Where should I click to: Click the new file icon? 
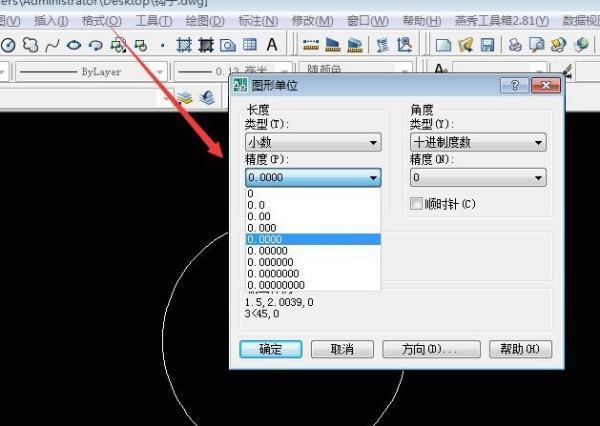(444, 45)
